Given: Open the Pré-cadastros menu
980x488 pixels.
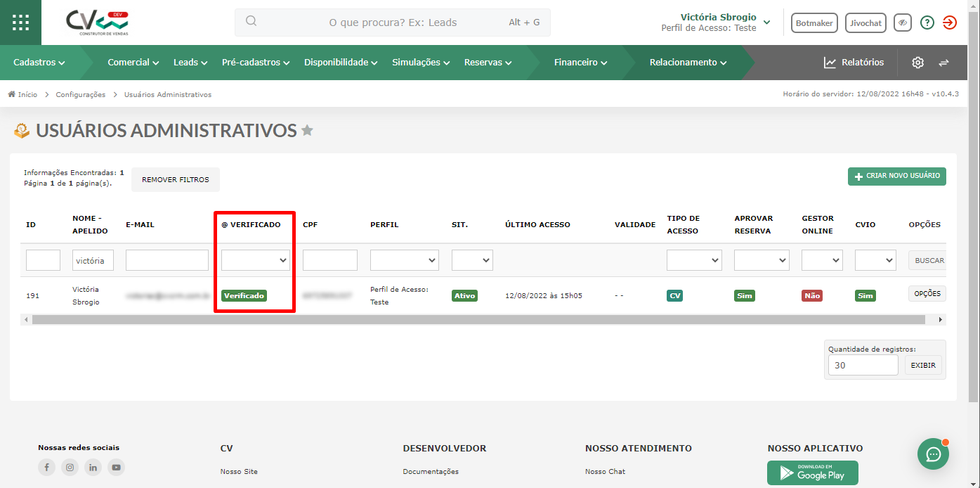Looking at the screenshot, I should coord(256,63).
